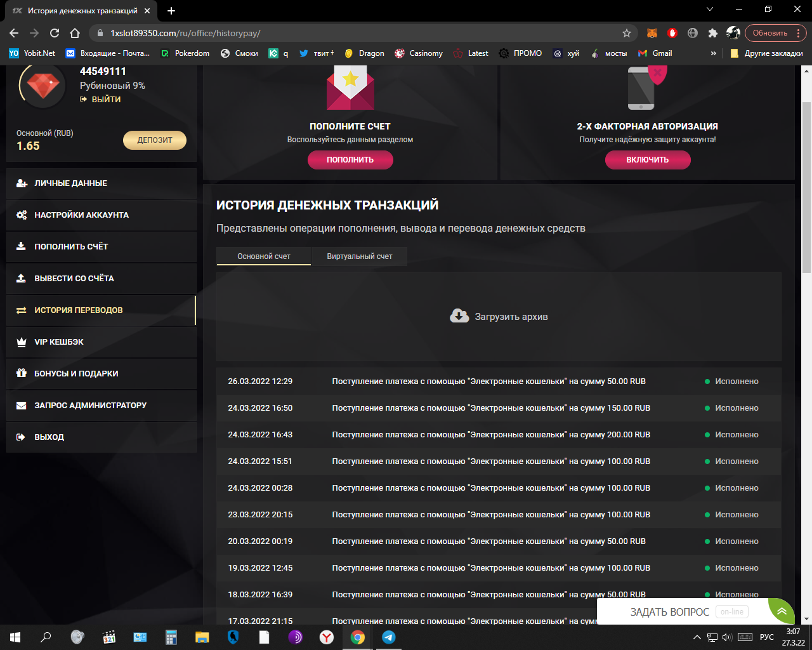Open Yandex Browser from the taskbar

coord(327,637)
